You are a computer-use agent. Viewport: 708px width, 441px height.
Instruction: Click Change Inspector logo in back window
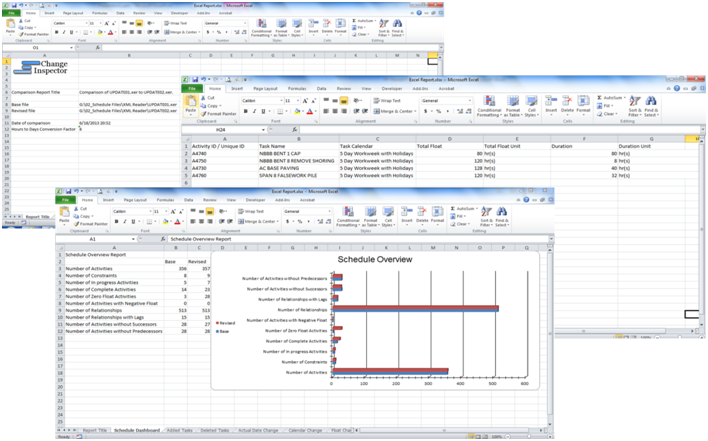click(42, 67)
